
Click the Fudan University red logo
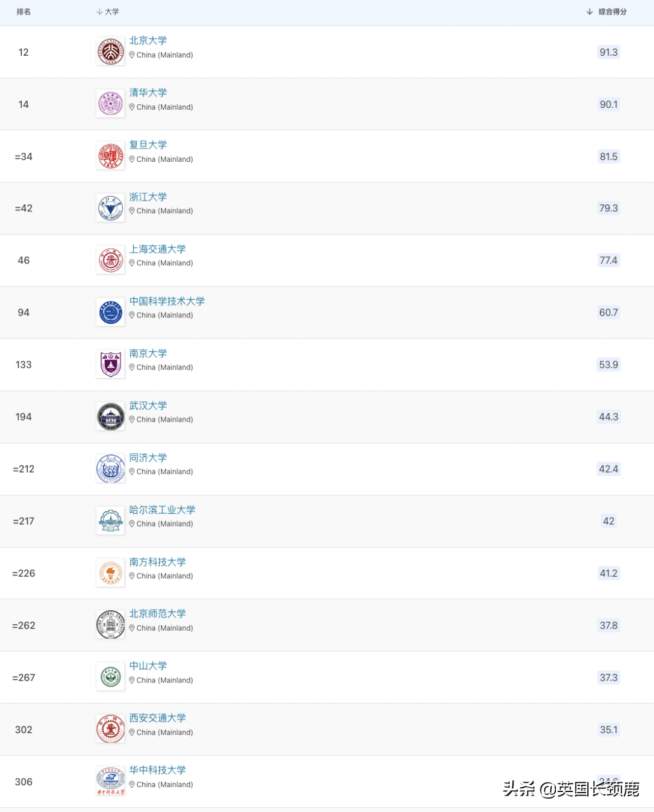[110, 156]
